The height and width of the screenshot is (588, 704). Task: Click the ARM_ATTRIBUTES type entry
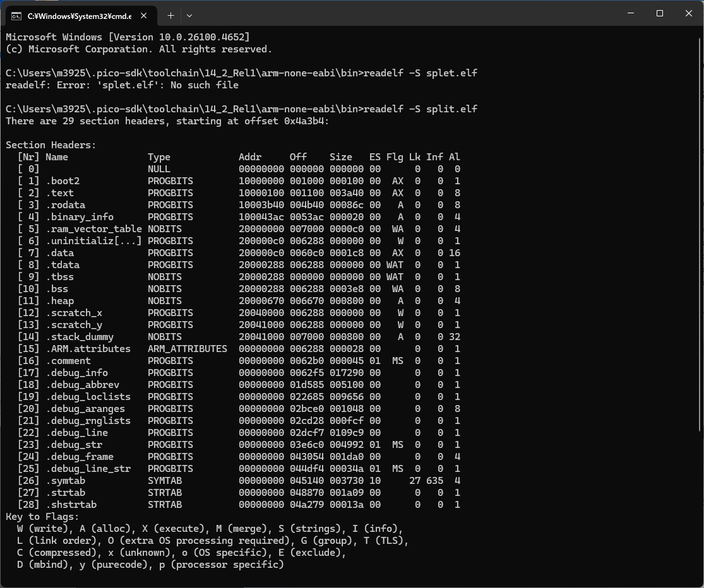point(187,349)
